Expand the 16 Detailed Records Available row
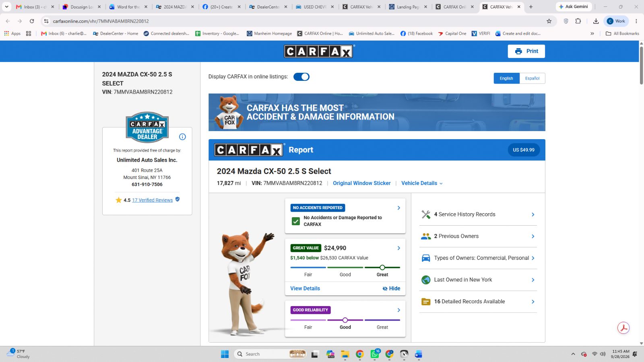The image size is (644, 362). [478, 302]
